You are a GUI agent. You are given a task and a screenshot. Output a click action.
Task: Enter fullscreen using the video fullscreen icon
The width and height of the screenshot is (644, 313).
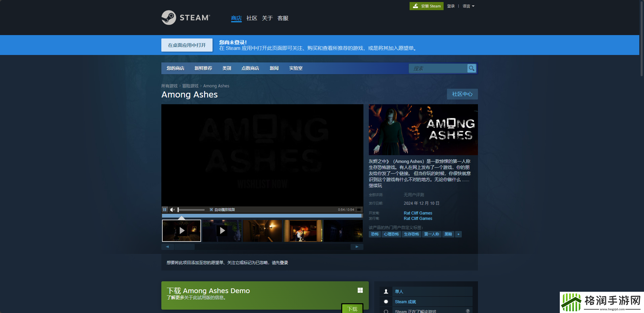click(x=359, y=209)
